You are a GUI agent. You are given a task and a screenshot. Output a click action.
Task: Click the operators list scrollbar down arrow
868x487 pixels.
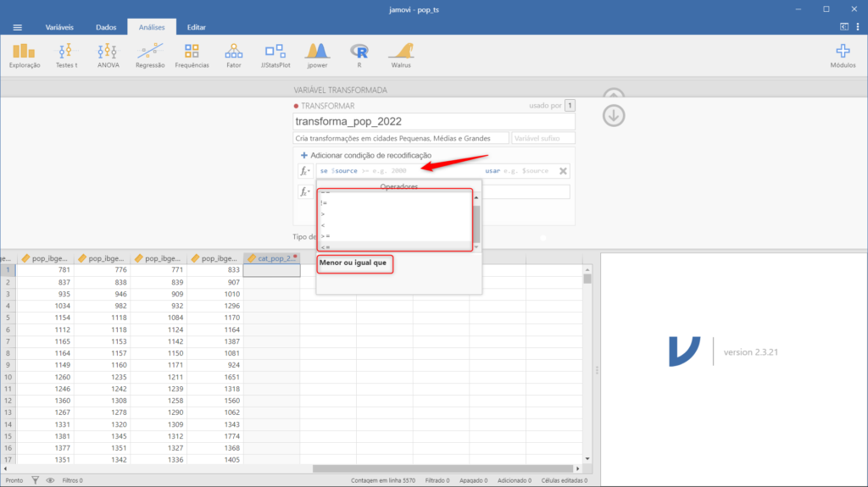476,246
